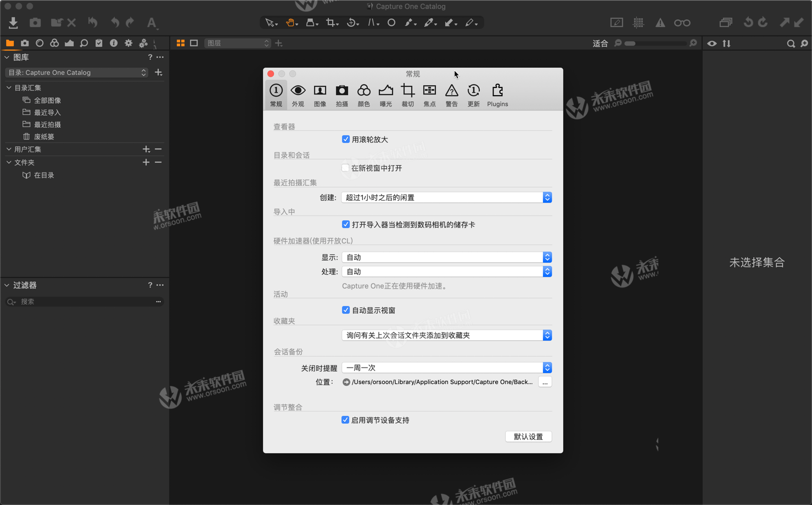
Task: Toggle 启用调节设备支持 checkbox
Action: click(x=345, y=420)
